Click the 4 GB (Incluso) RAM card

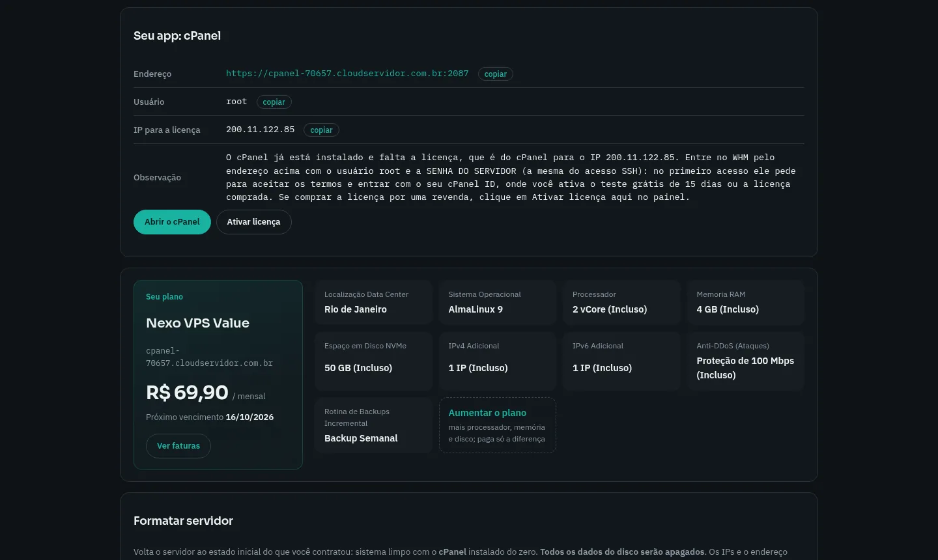coord(746,303)
